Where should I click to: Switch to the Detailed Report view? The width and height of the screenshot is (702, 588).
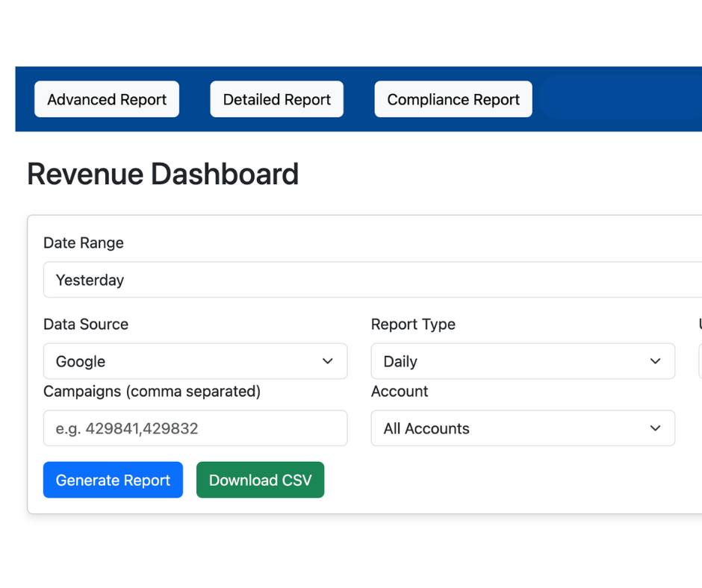pyautogui.click(x=276, y=99)
